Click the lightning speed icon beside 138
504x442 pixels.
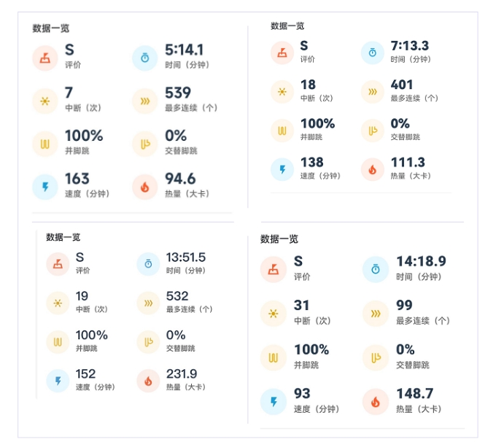282,170
